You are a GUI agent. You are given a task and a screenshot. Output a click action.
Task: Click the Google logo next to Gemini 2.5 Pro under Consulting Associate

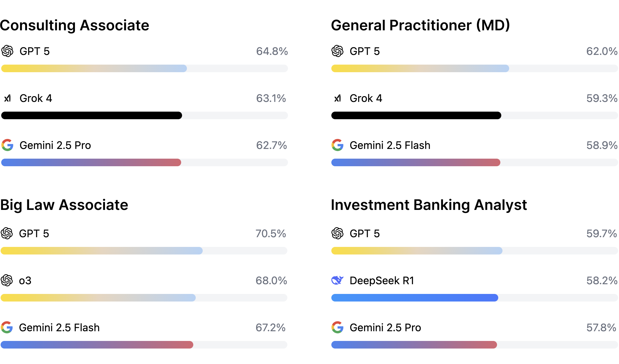click(7, 145)
